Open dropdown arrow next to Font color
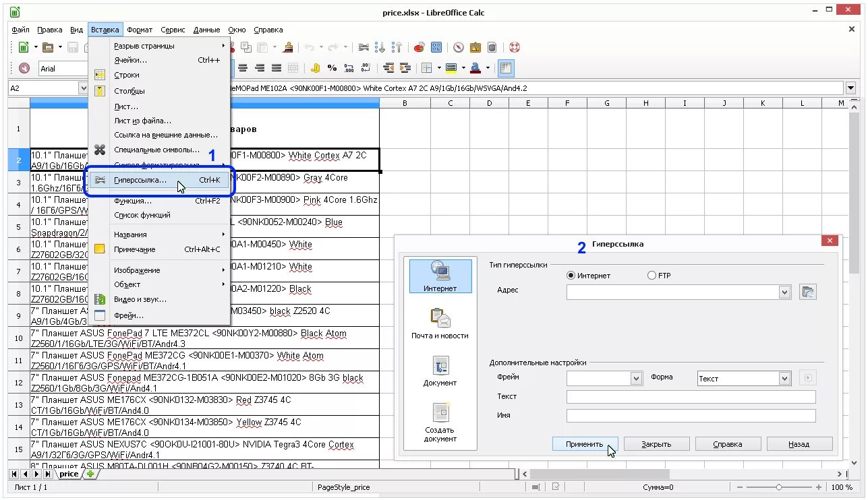868x500 pixels. point(488,68)
